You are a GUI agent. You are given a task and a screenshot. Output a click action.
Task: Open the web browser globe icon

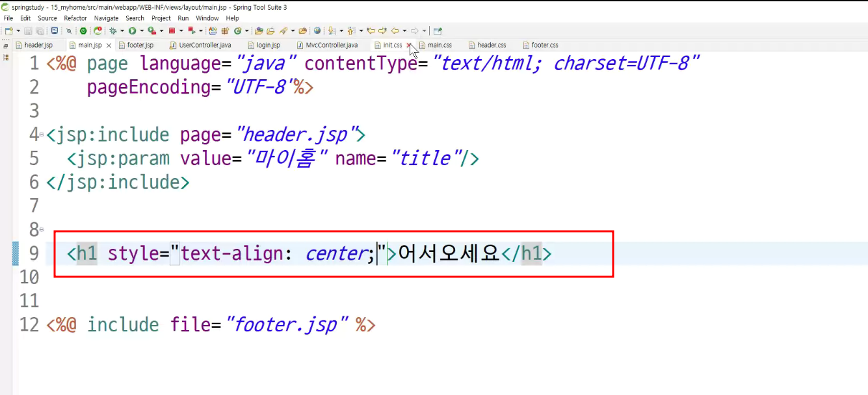(x=317, y=31)
